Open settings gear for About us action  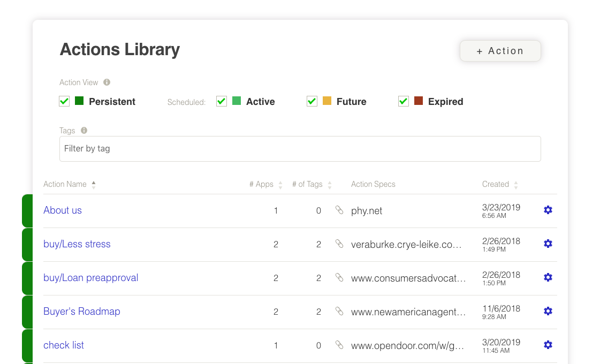click(548, 210)
